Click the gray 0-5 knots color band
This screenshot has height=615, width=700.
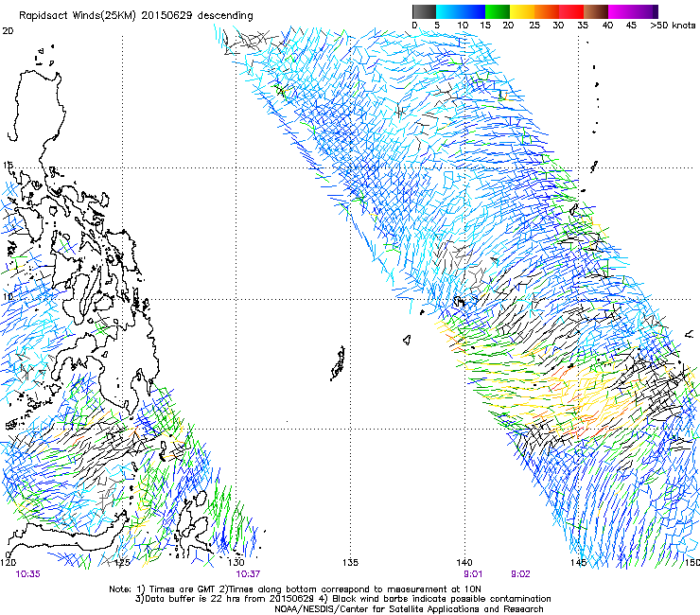coord(424,11)
